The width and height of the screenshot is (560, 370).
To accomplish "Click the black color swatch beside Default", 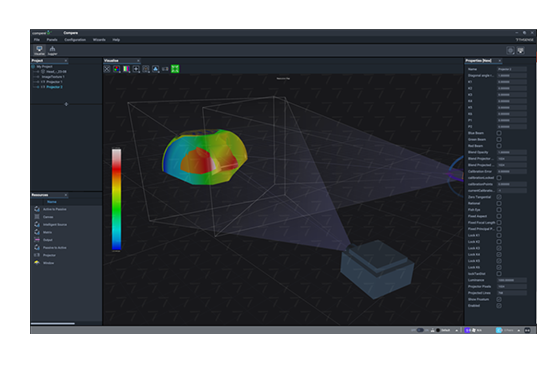I will (x=438, y=330).
